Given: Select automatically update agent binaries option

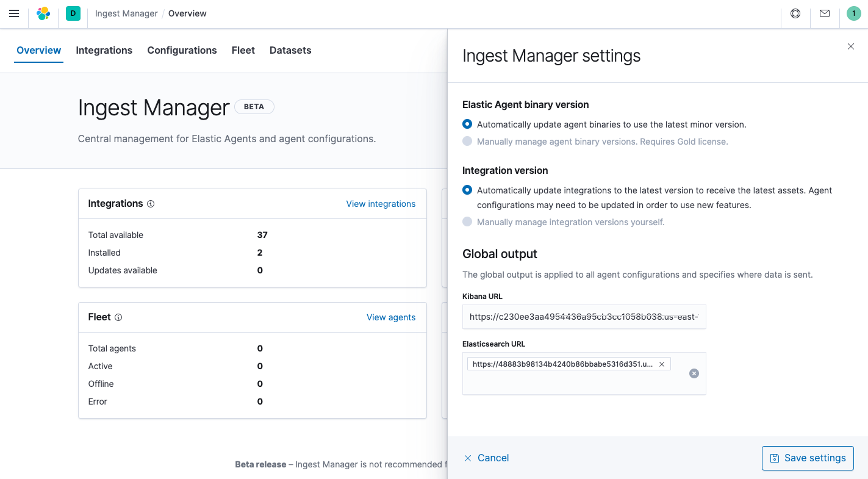Looking at the screenshot, I should coord(467,124).
